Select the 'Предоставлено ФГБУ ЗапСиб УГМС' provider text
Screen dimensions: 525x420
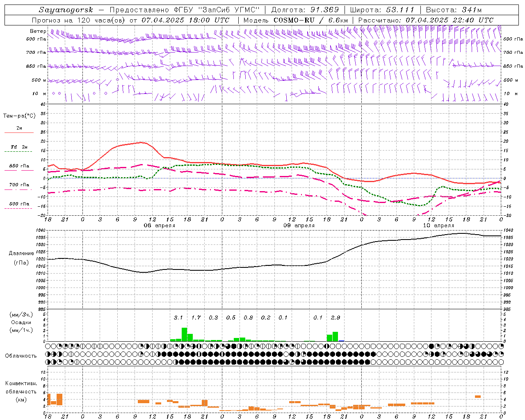(185, 10)
